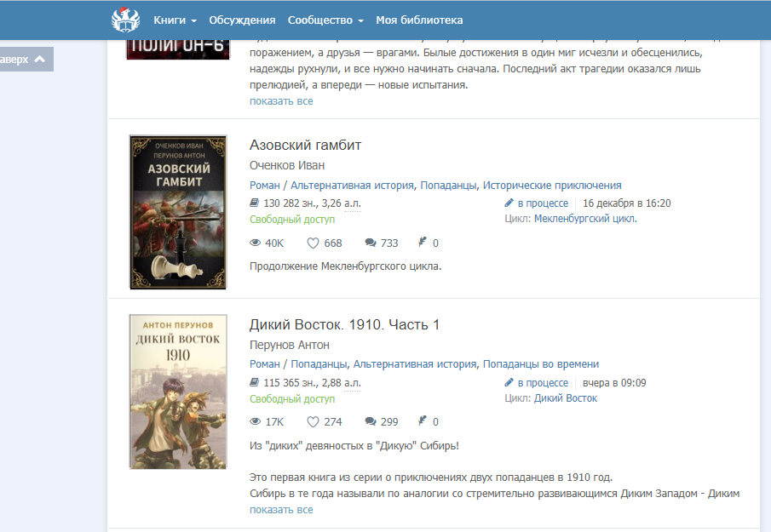Click the site eagle logo
Viewport: 771px width, 532px height.
(x=126, y=20)
